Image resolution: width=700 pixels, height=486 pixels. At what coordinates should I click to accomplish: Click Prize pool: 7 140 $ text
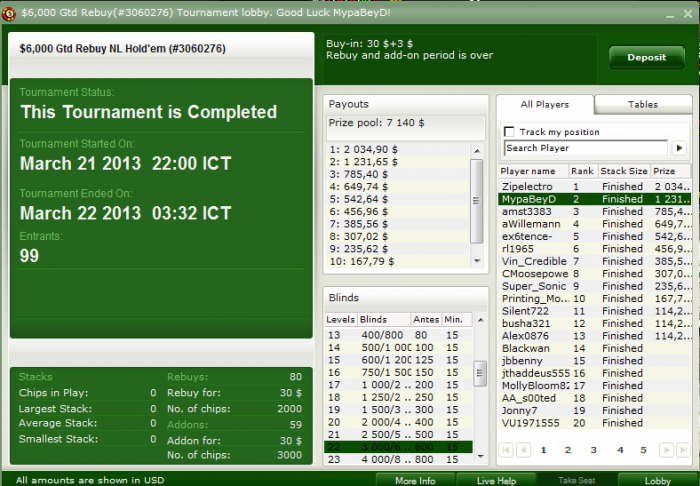[376, 123]
